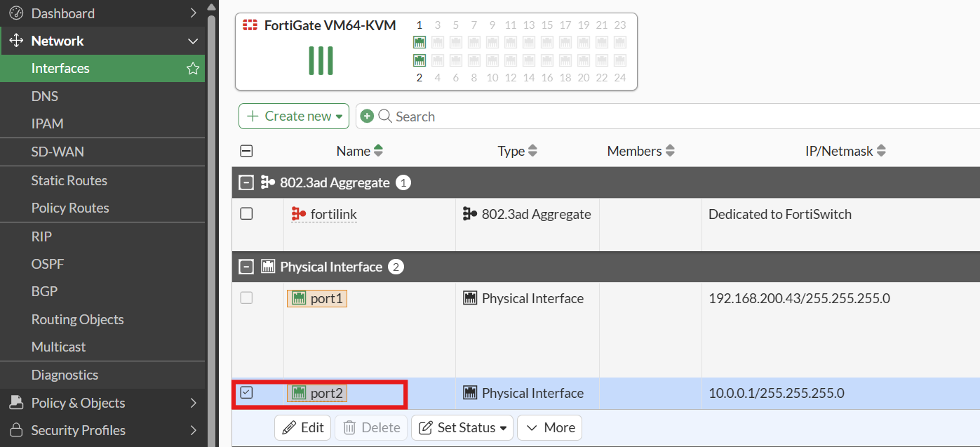
Task: Collapse the Network menu chevron
Action: tap(194, 41)
